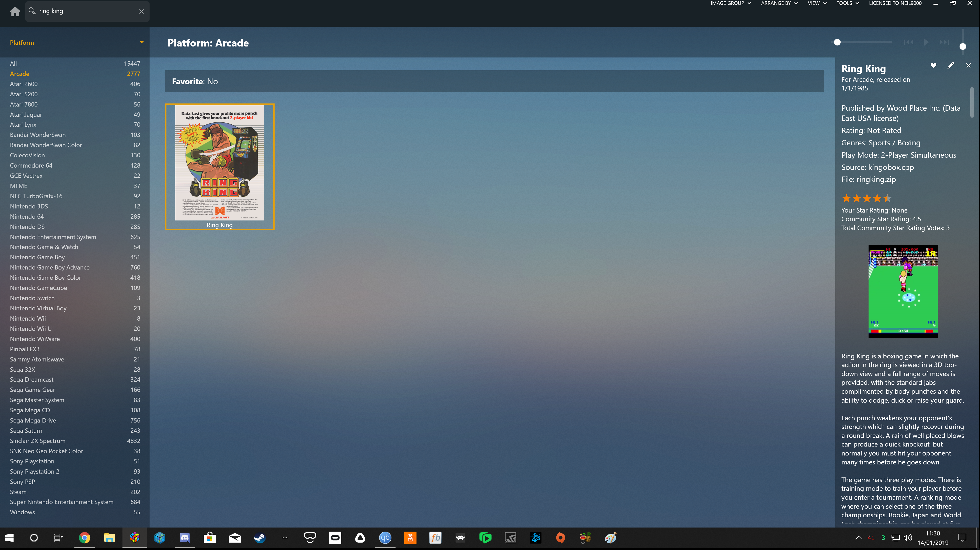Select Nintendo WiiWare platform
980x550 pixels.
pos(75,339)
